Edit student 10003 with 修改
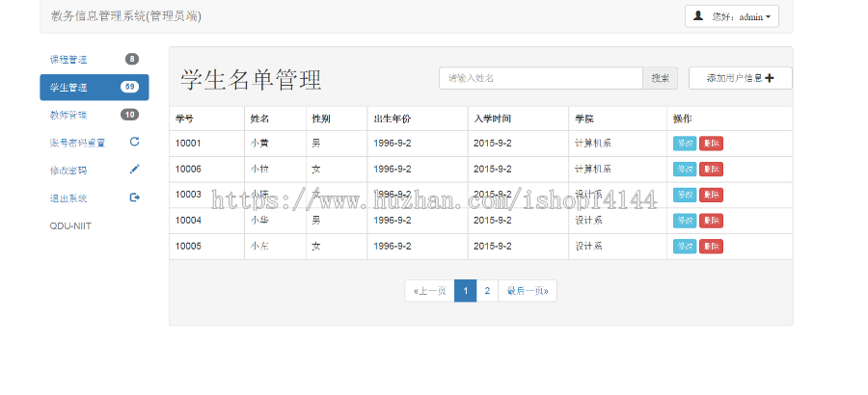The height and width of the screenshot is (395, 868). pos(685,195)
